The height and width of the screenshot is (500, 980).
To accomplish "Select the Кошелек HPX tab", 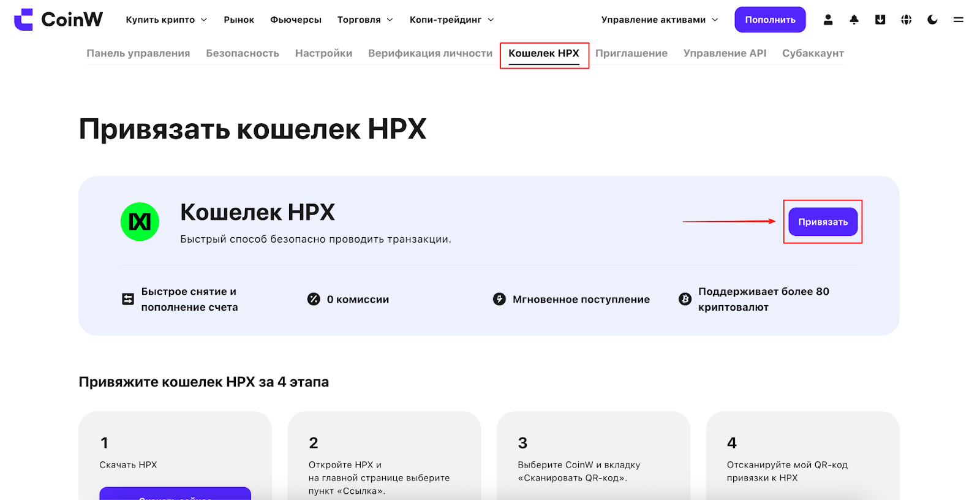I will [544, 53].
